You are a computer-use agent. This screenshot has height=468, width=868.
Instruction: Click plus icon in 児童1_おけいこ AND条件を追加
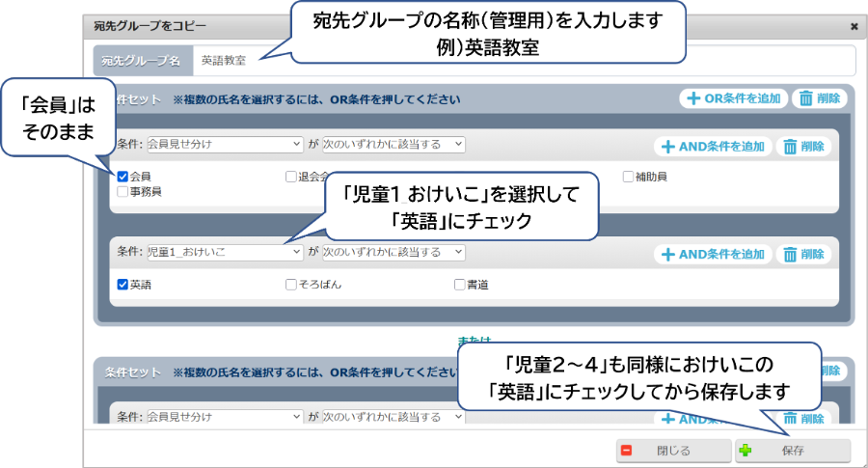point(667,255)
